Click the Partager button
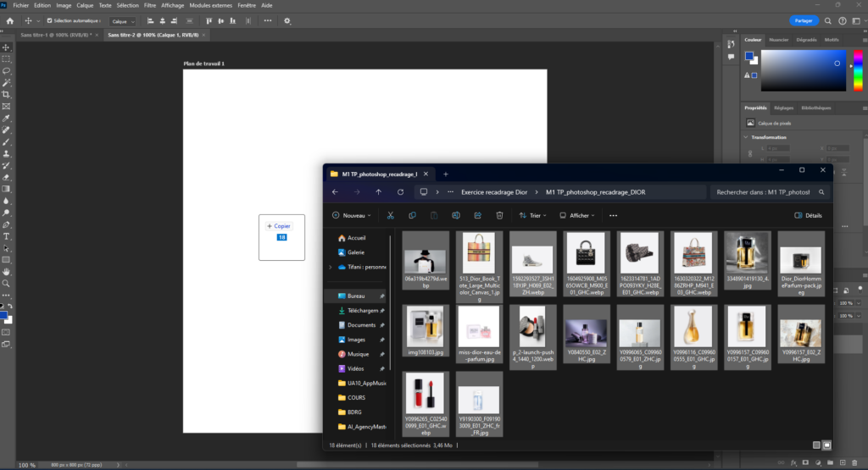Screen dimensions: 868x470 pos(804,20)
